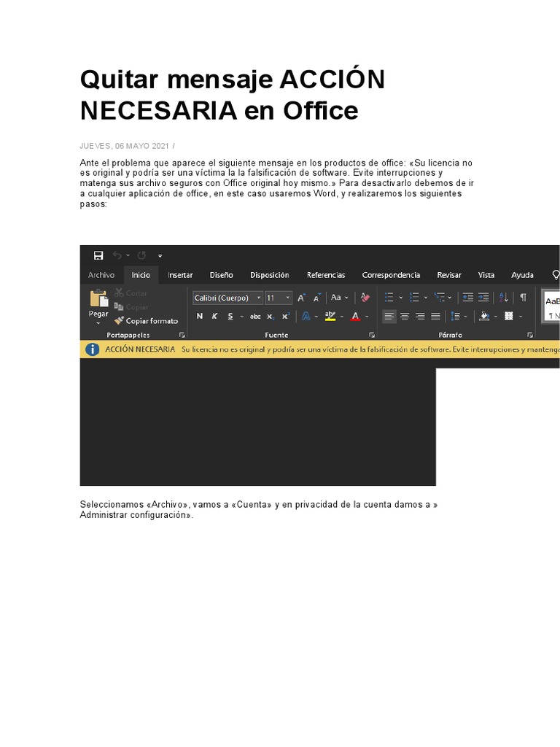Open the Diseño tab

[222, 275]
